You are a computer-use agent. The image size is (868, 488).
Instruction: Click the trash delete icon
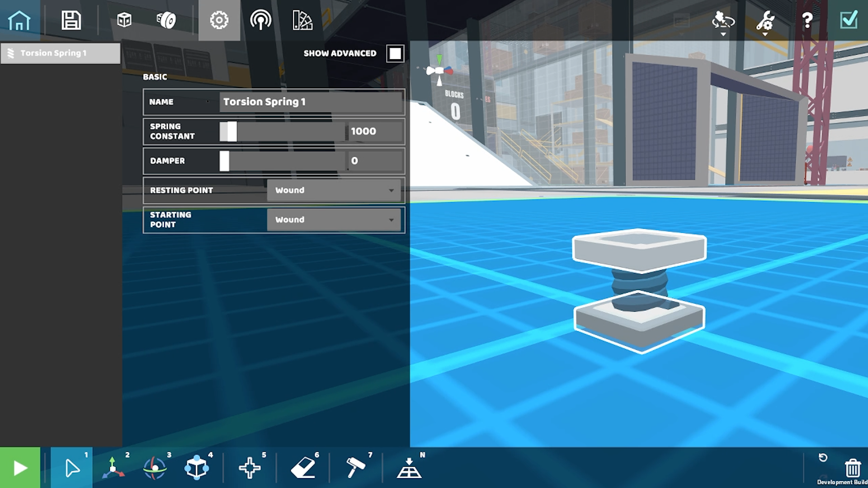click(x=853, y=468)
